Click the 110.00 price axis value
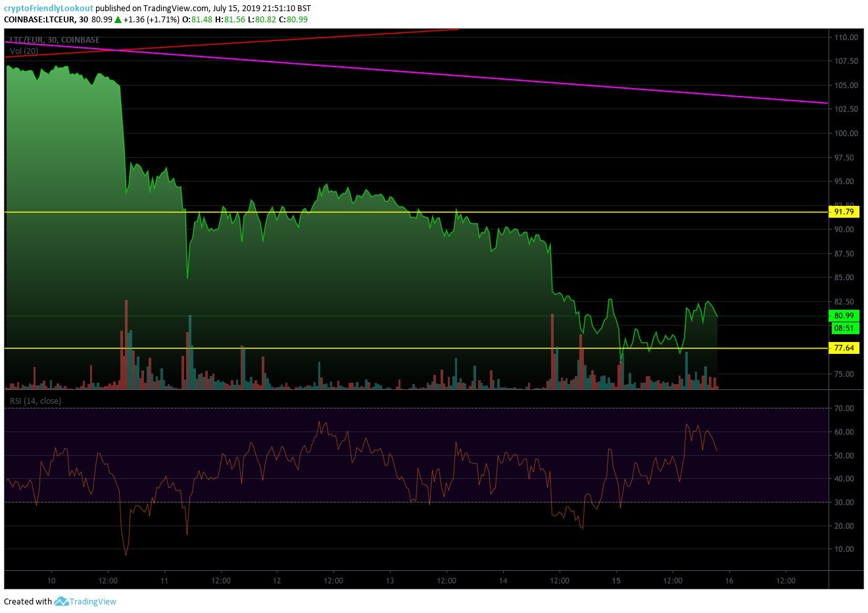 click(x=846, y=37)
